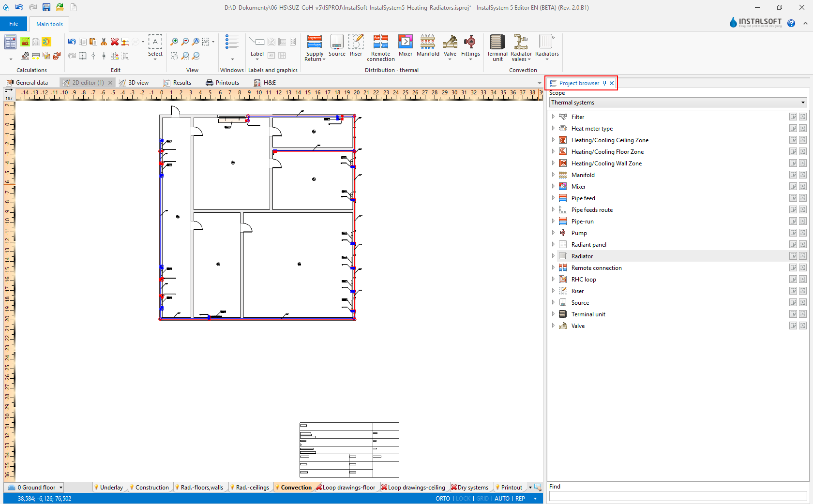Select the Terminal unit tool
The height and width of the screenshot is (504, 813).
pos(497,47)
